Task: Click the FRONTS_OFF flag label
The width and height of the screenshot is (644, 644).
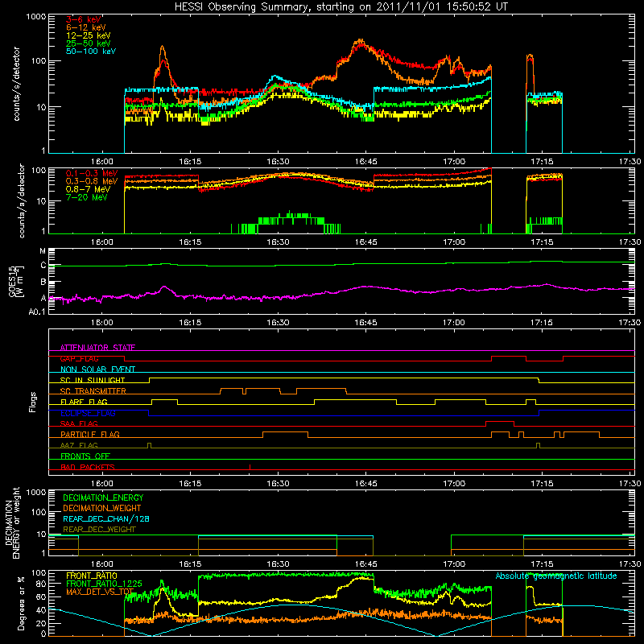Action: [85, 456]
